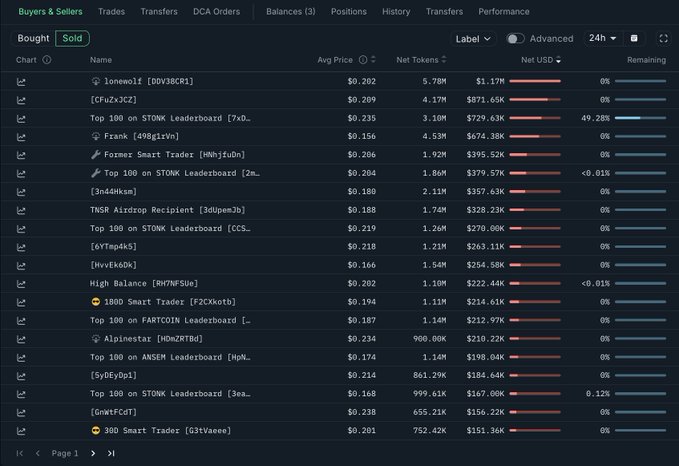Viewport: 679px width, 466px height.
Task: Sort by Net Tokens column arrows
Action: coord(443,60)
